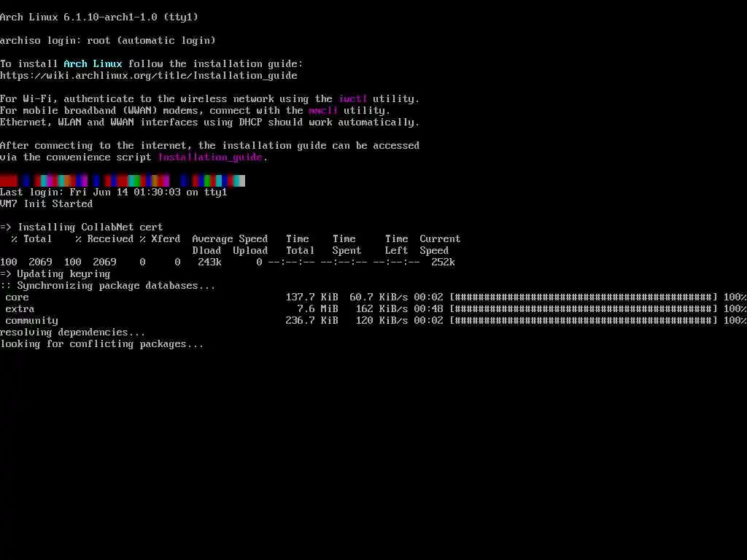Click the extra database progress bar
The image size is (747, 560).
coord(584,308)
